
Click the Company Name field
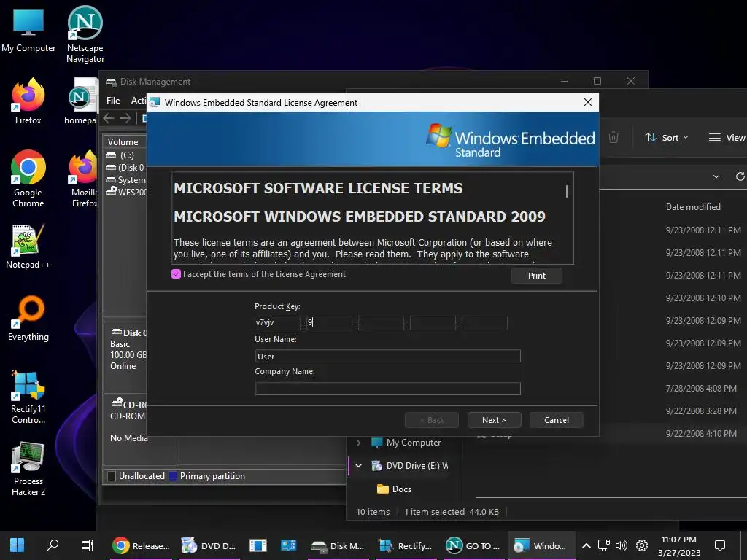388,389
